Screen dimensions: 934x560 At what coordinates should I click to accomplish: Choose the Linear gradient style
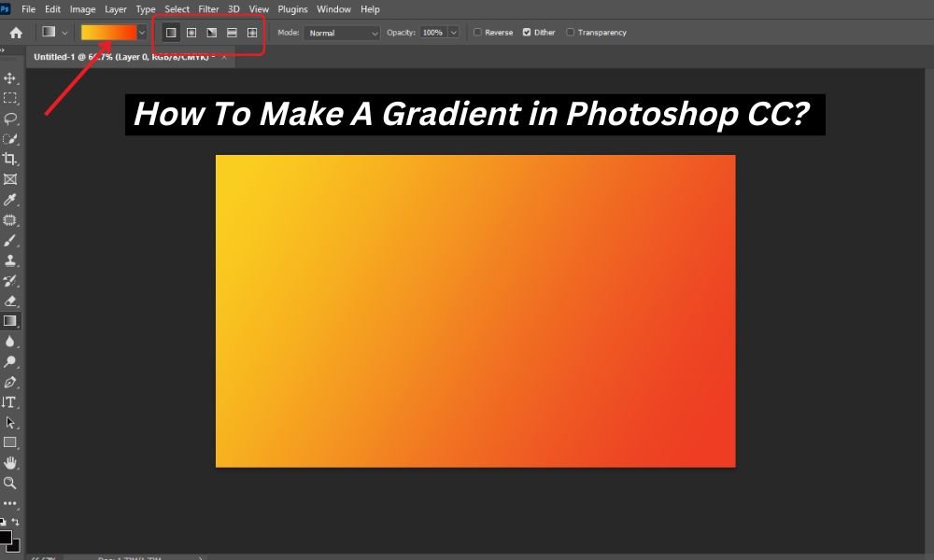click(171, 32)
